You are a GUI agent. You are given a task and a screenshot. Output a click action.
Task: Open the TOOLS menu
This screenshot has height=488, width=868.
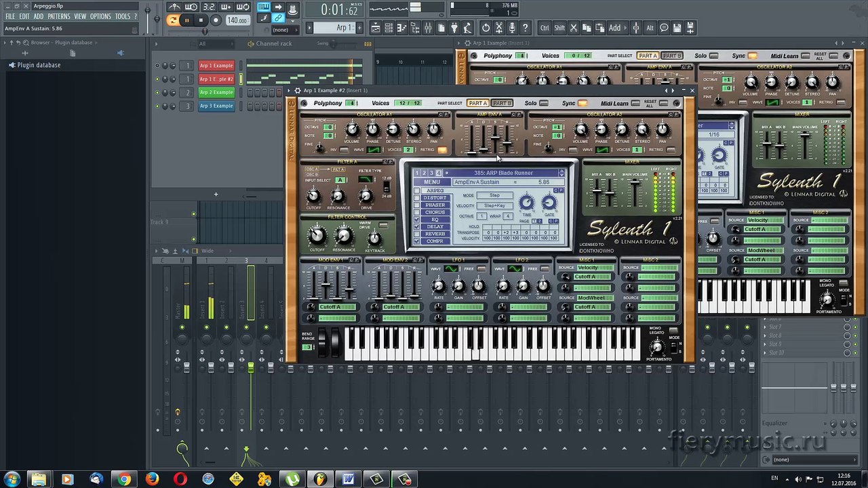coord(123,16)
